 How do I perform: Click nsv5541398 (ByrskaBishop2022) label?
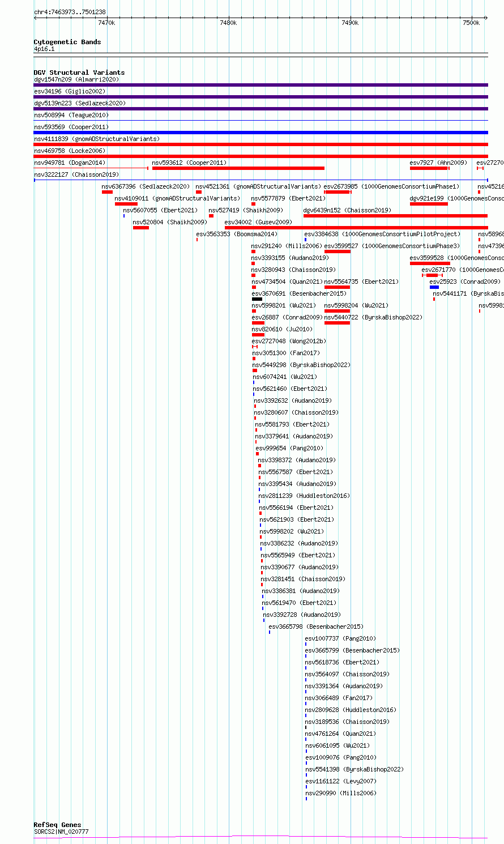click(354, 769)
